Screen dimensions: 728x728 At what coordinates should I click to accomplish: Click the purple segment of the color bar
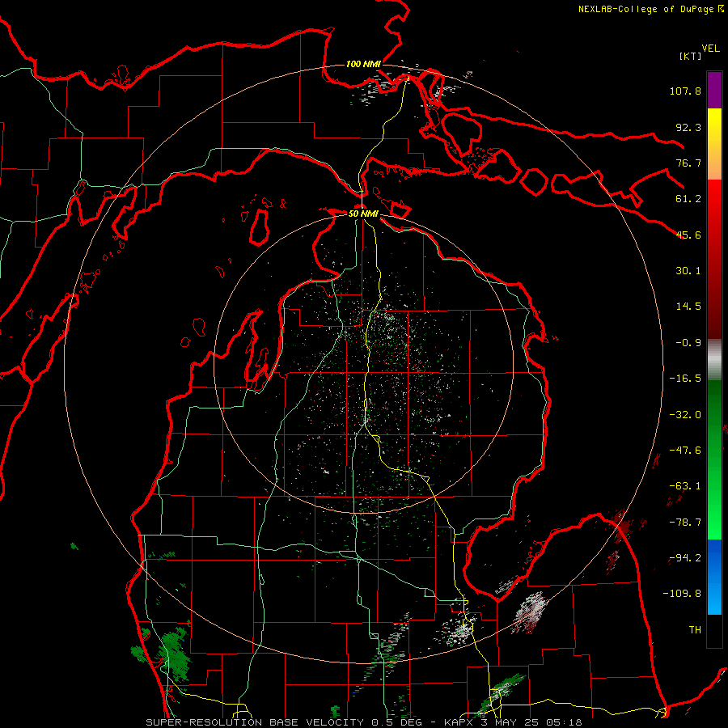tap(714, 90)
